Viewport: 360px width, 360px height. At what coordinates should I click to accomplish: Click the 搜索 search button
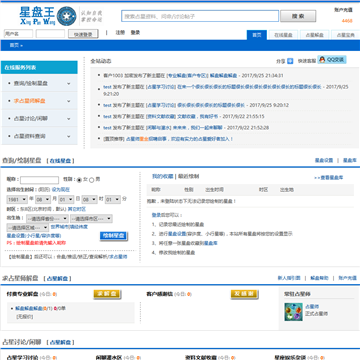pyautogui.click(x=298, y=16)
